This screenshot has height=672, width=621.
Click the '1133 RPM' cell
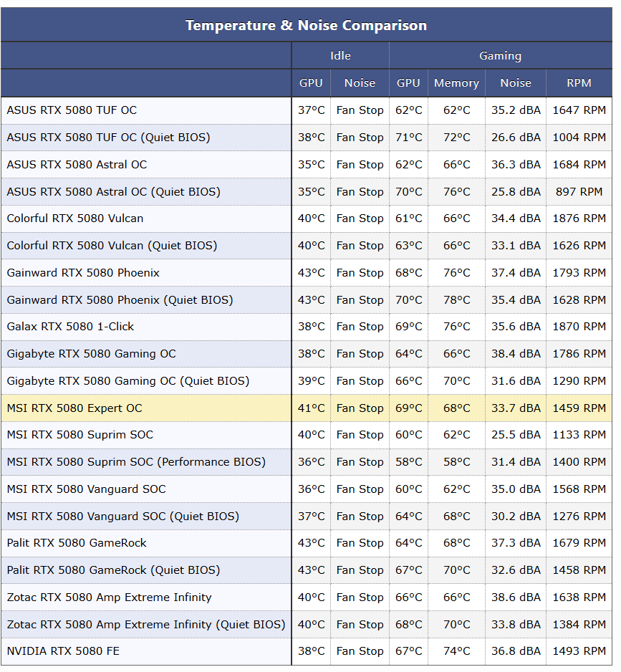click(579, 435)
